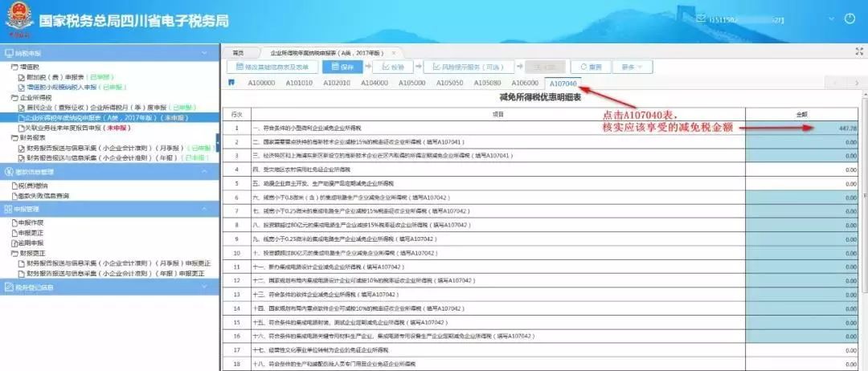This screenshot has width=868, height=371.
Task: Collapse the 增值税 folder
Action: (x=14, y=67)
